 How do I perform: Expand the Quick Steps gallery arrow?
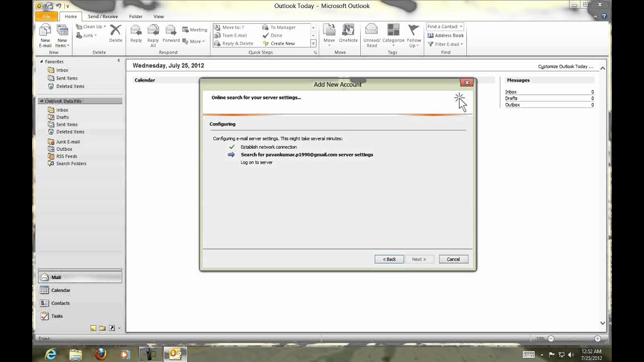point(313,44)
